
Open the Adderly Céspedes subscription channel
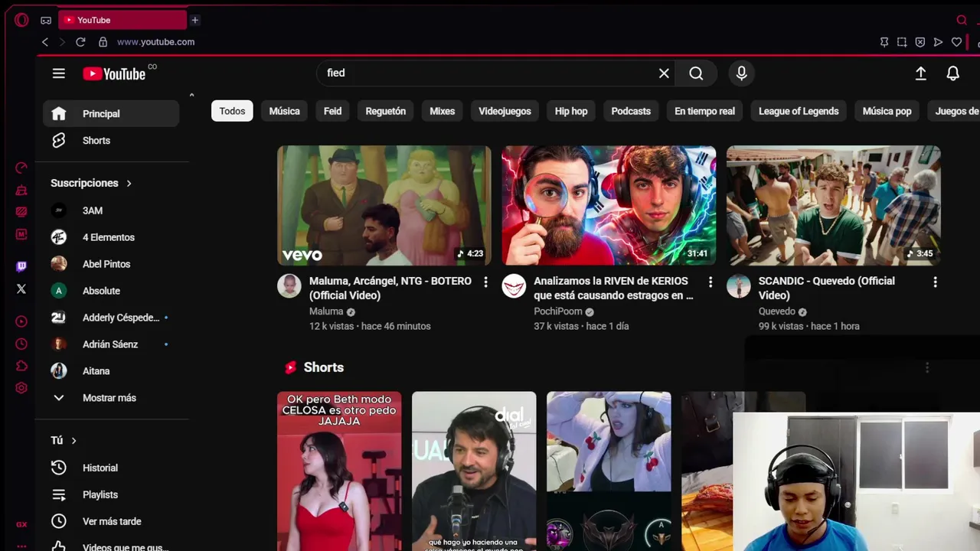pos(111,318)
